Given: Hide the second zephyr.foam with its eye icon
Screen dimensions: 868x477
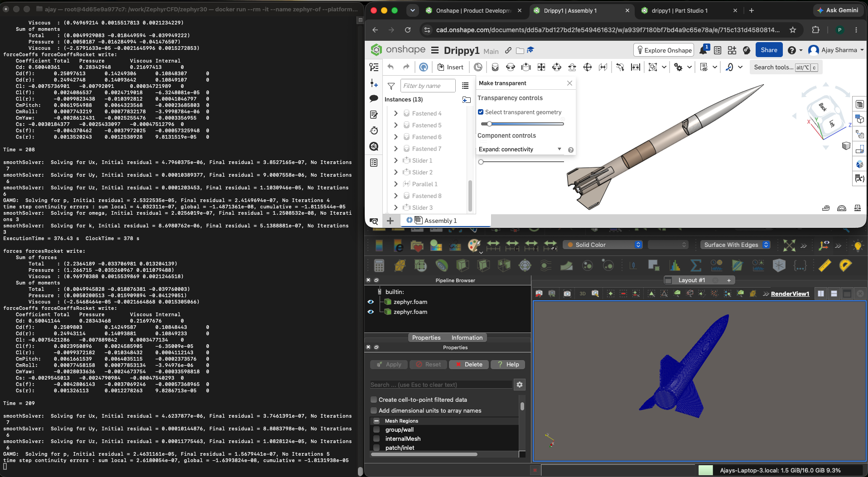Looking at the screenshot, I should point(371,312).
